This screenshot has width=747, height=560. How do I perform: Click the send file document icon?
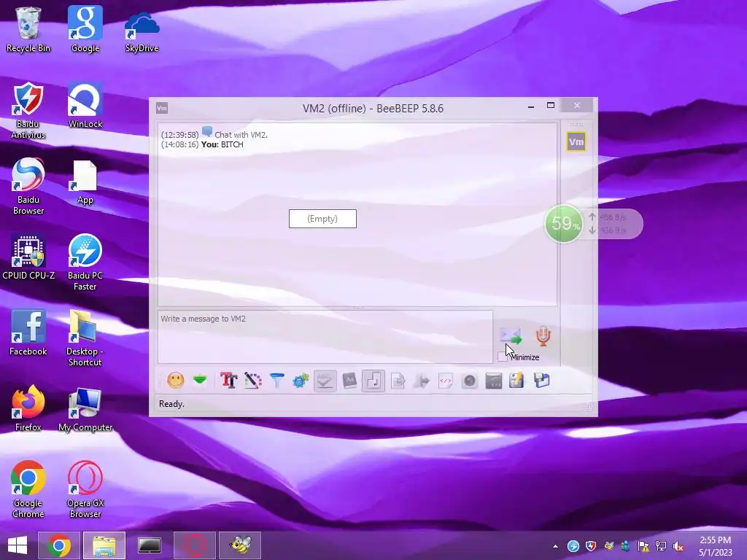(x=398, y=381)
